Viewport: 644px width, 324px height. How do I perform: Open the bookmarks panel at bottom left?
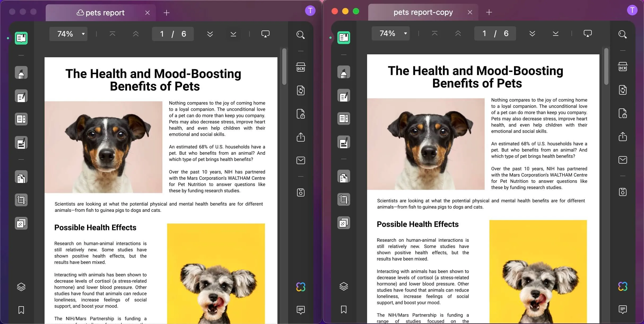21,310
